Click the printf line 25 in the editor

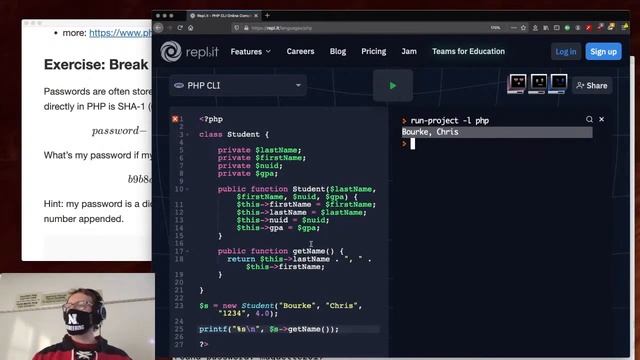(x=269, y=329)
